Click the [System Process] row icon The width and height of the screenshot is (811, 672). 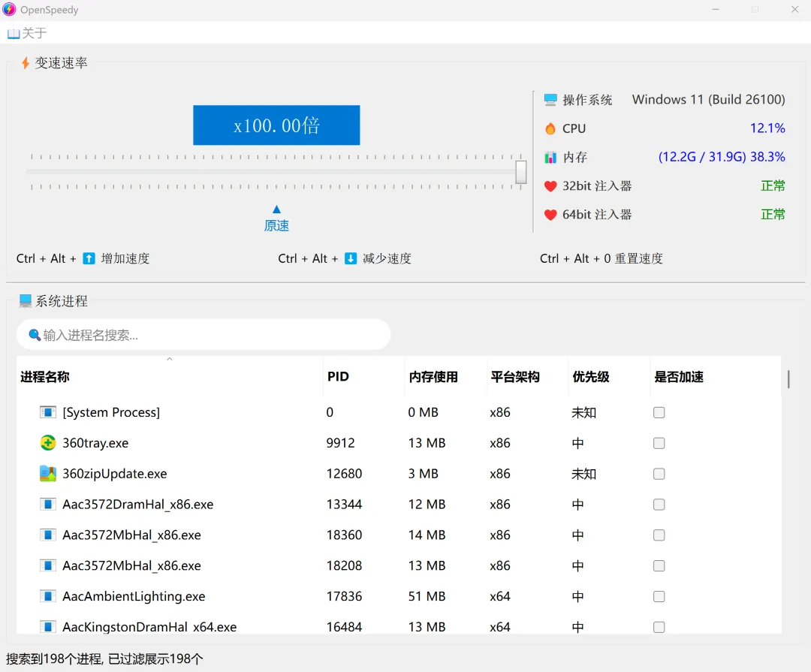47,412
